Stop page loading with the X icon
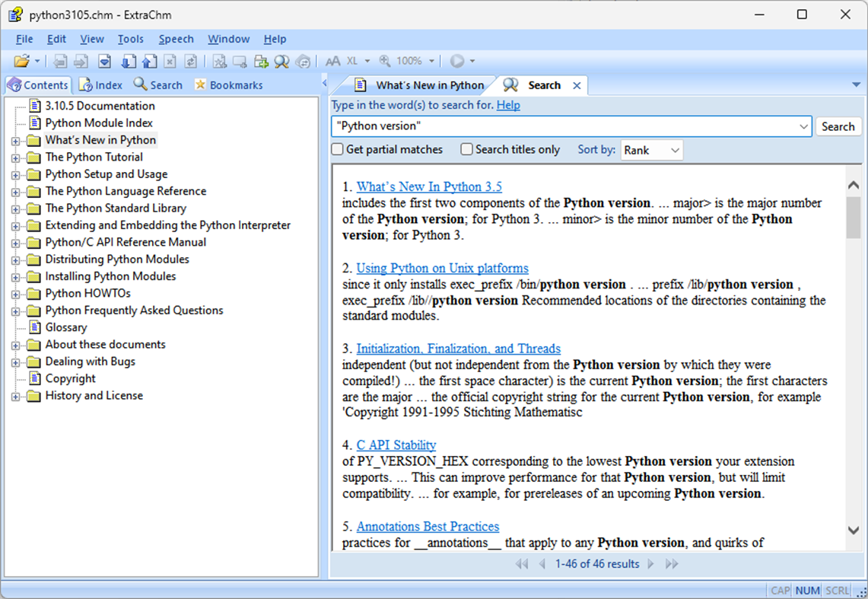Viewport: 868px width, 599px height. pos(170,60)
